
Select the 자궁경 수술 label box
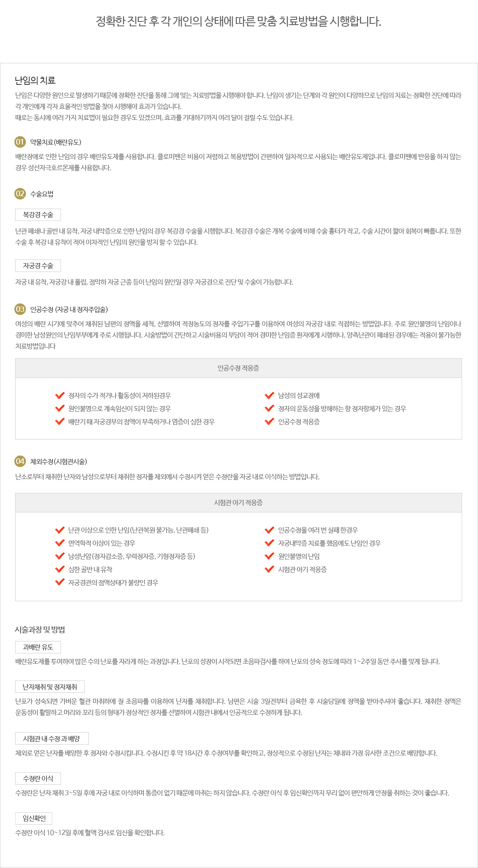pos(38,266)
